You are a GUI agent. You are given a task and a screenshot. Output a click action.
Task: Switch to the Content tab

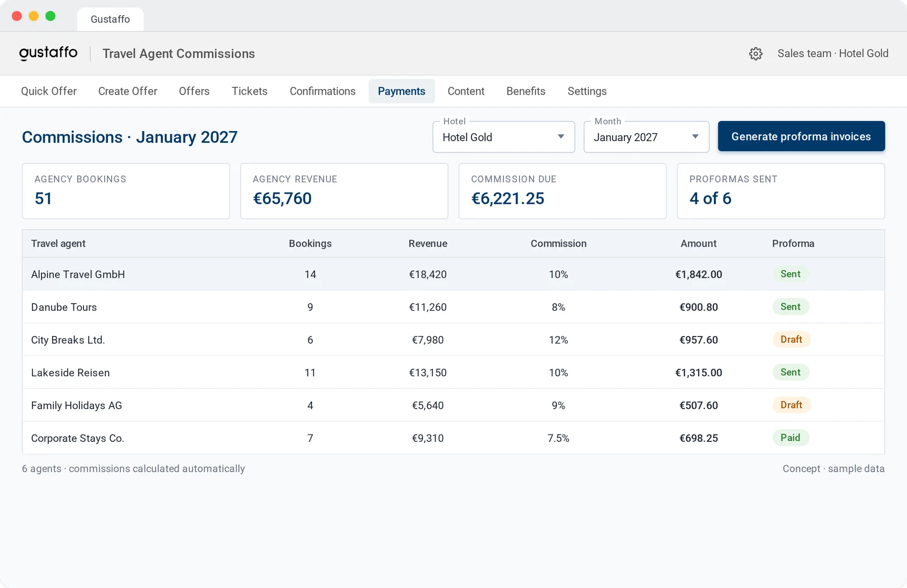click(466, 91)
